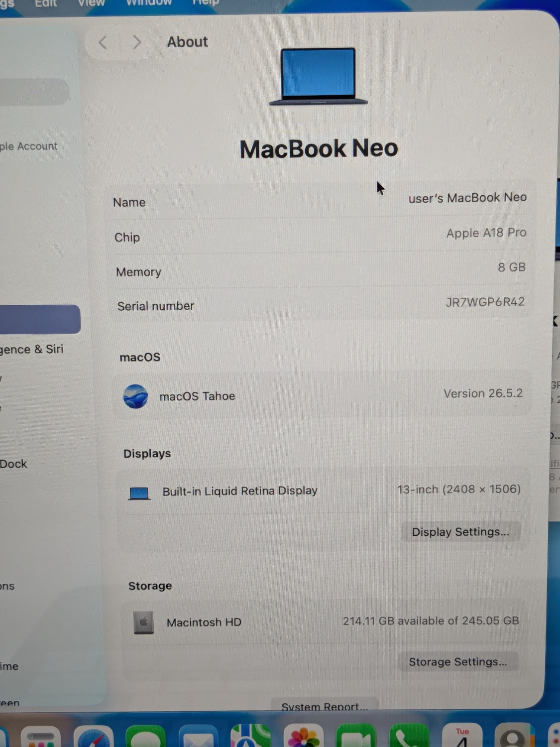Click the Macintosh HD label
560x747 pixels.
(x=204, y=622)
